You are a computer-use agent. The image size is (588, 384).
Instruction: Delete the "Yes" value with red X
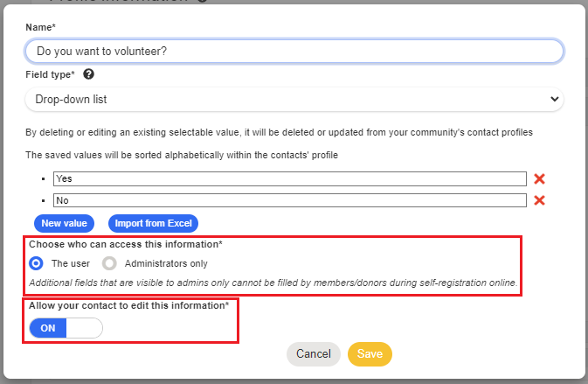539,178
